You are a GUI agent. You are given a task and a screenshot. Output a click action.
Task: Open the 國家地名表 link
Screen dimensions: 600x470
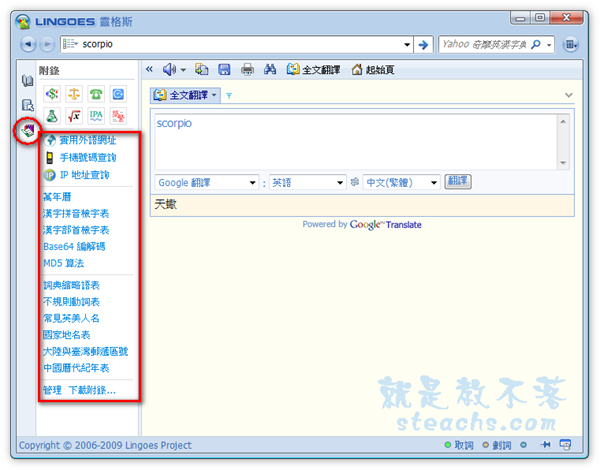pyautogui.click(x=67, y=335)
